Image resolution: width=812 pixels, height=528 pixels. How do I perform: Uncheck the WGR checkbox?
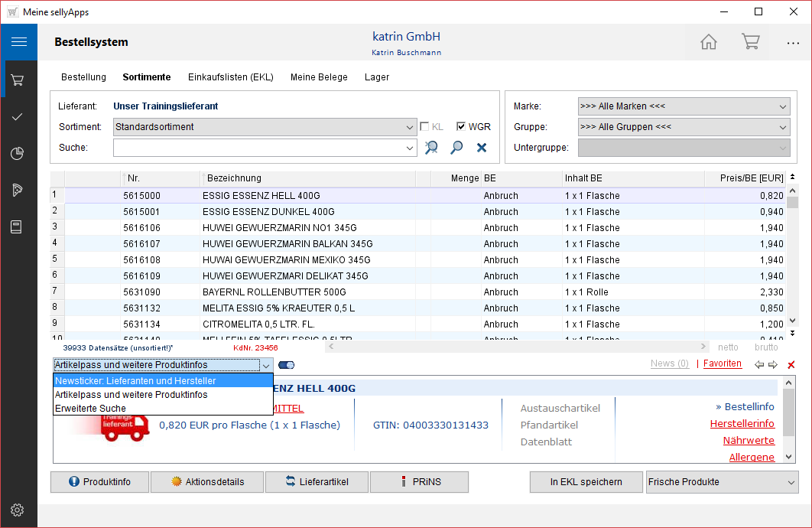click(x=461, y=127)
